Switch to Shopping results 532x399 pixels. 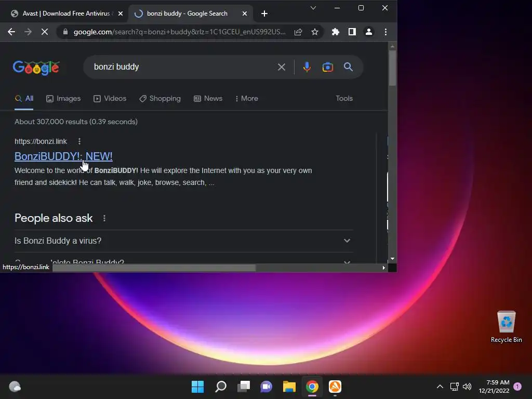160,98
